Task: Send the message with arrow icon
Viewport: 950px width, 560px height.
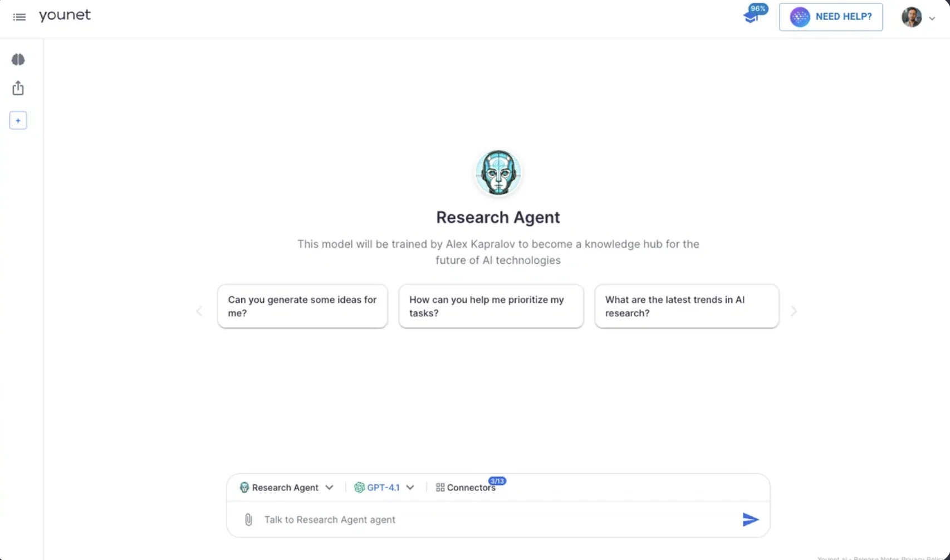Action: 750,519
